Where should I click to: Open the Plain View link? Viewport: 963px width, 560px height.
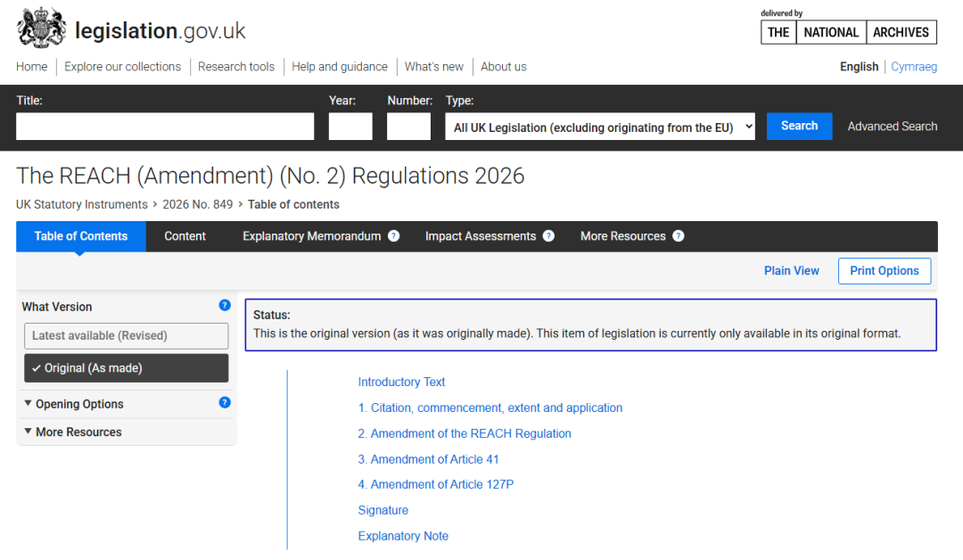click(x=792, y=271)
